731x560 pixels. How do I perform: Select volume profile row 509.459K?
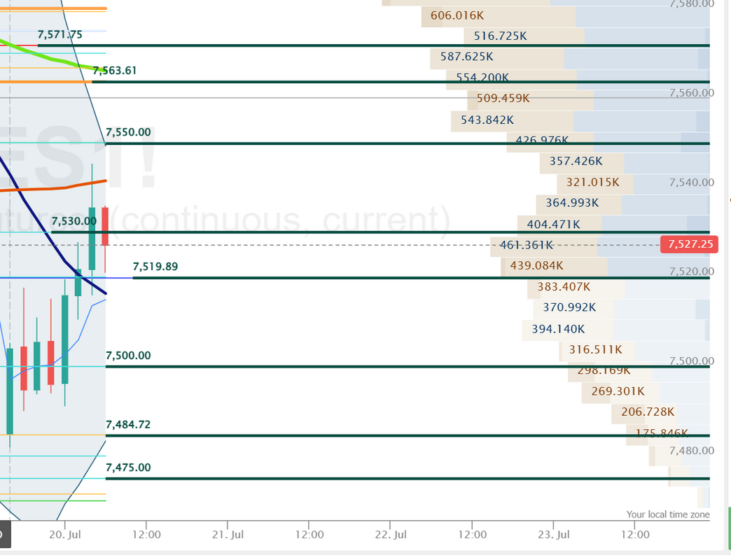click(503, 98)
